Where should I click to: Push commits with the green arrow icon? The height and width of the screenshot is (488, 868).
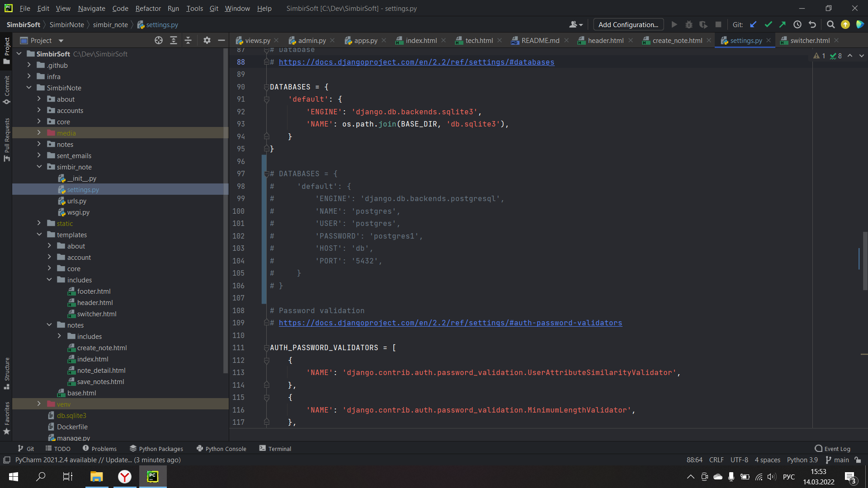coord(783,24)
